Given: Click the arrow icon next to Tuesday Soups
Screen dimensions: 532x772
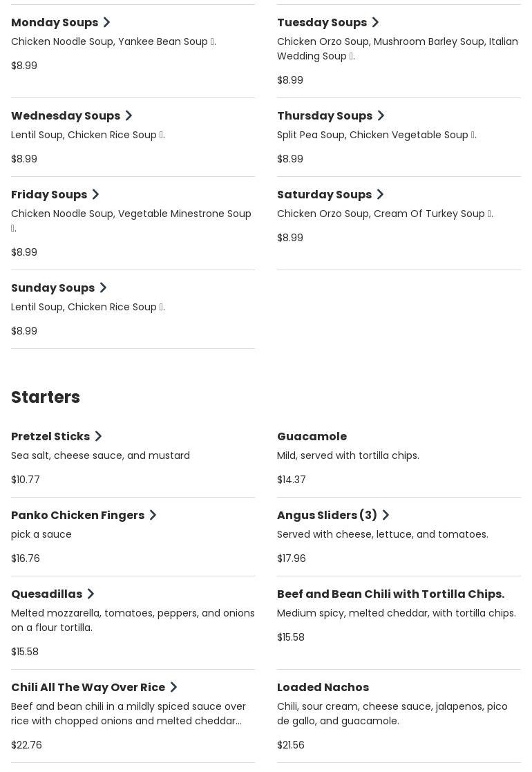Looking at the screenshot, I should click(375, 23).
